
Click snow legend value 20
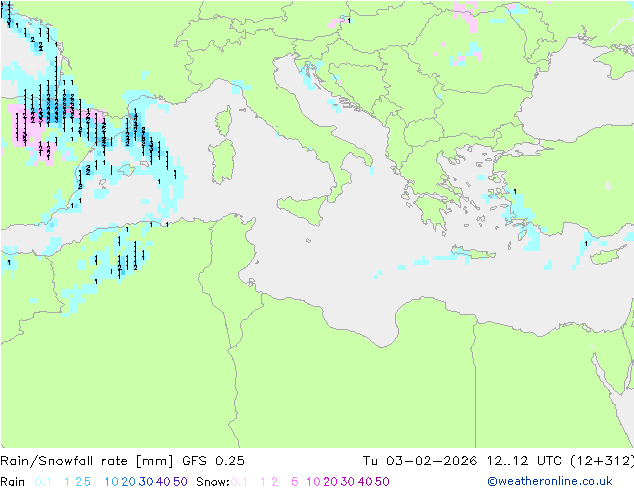coord(330,482)
